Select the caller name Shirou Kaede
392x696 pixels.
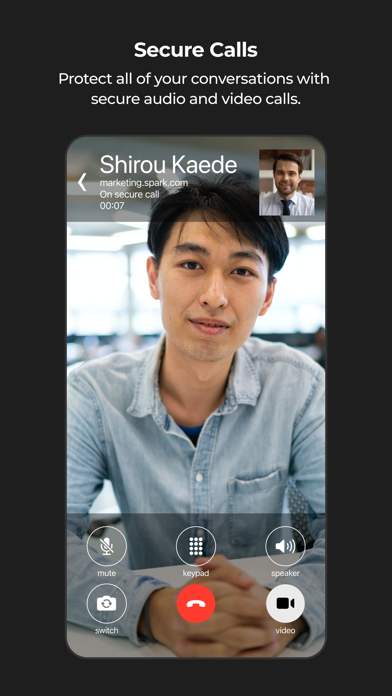168,165
